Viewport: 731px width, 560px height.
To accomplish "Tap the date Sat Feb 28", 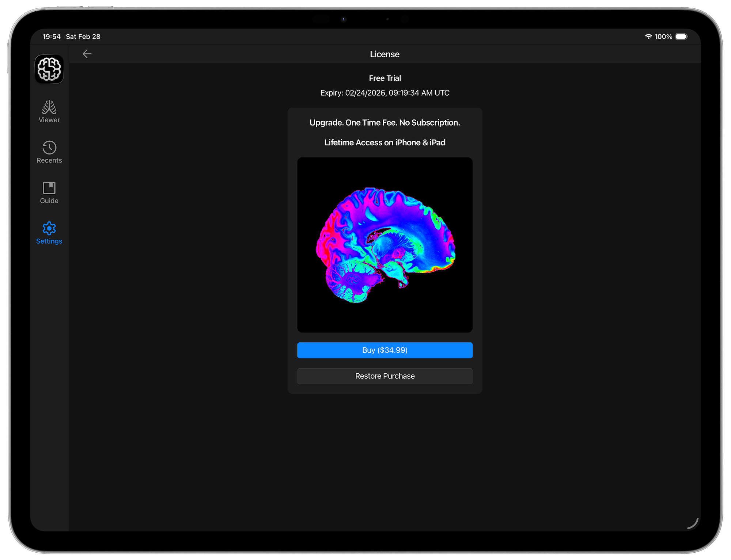I will tap(83, 37).
